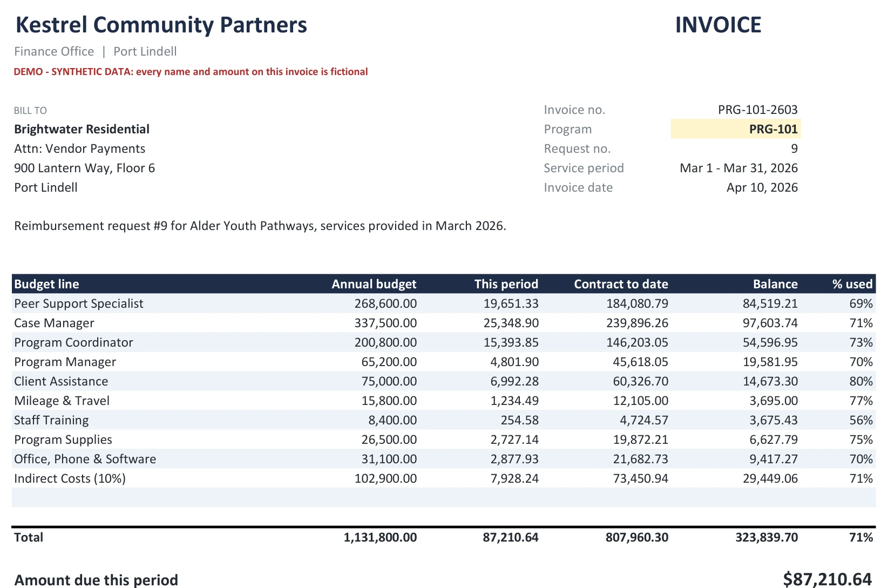Select the red DEMO - SYNTHETIC DATA notice
Screen dimensions: 888x588
click(x=191, y=72)
